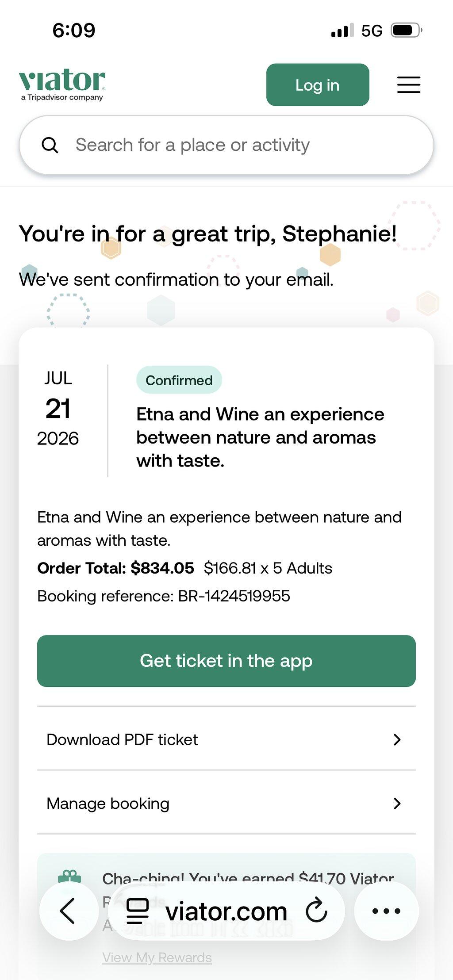Open the browser more options dots
Image resolution: width=453 pixels, height=980 pixels.
coord(386,911)
